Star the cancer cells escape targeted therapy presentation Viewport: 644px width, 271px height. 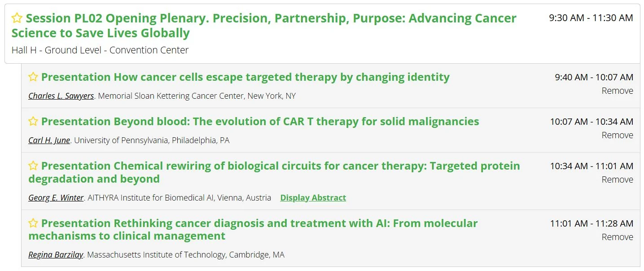(33, 77)
